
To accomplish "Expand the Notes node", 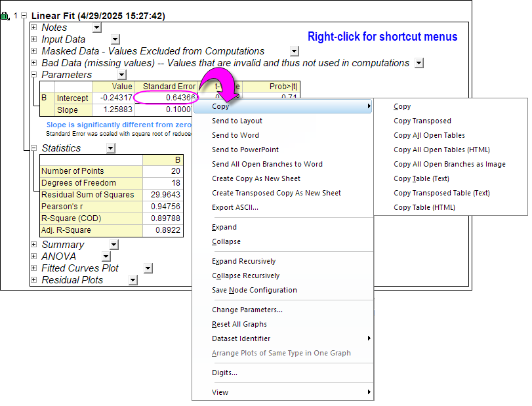I will pos(33,28).
